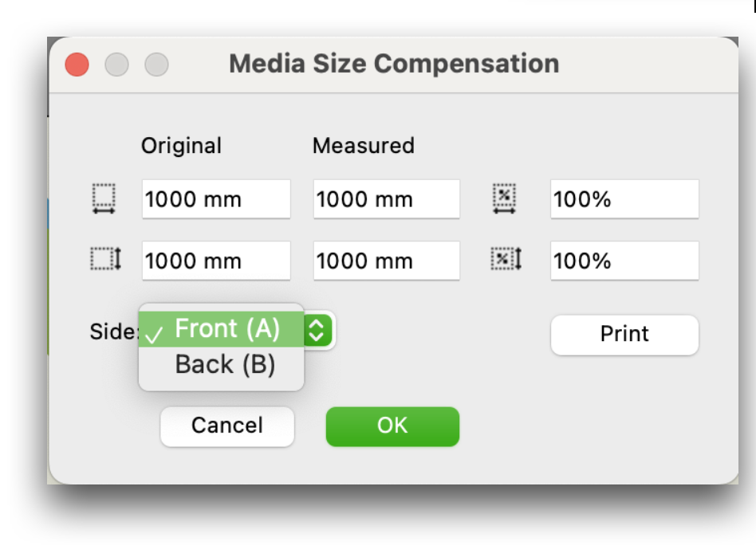Click the Side dropdown arrows
The height and width of the screenshot is (553, 756).
[317, 330]
